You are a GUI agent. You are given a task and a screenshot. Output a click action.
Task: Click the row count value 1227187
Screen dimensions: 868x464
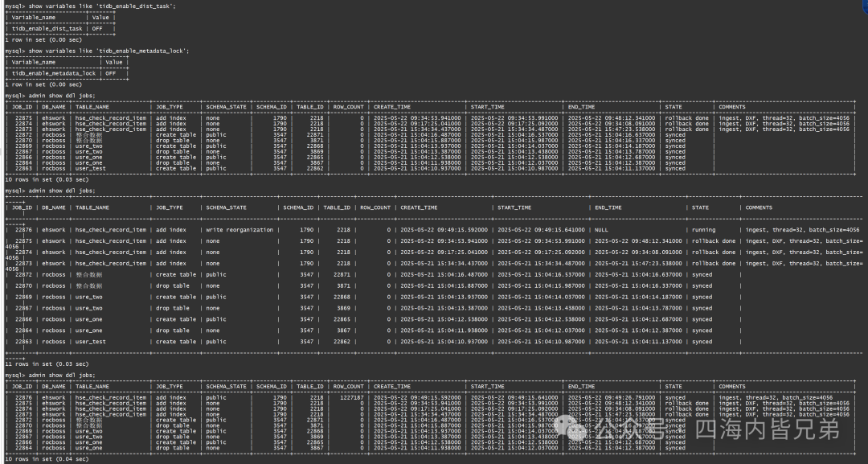click(x=351, y=397)
